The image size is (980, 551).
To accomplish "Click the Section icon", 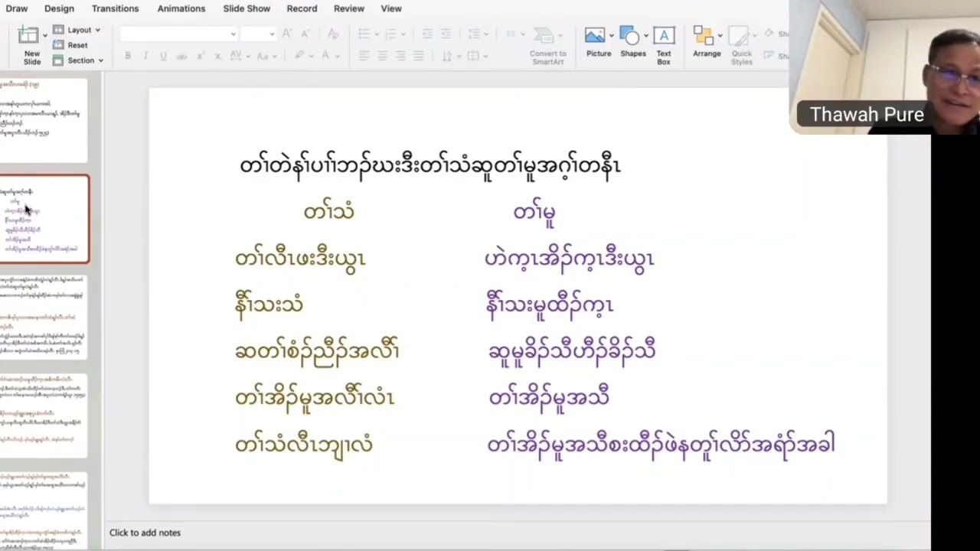I will click(x=58, y=60).
